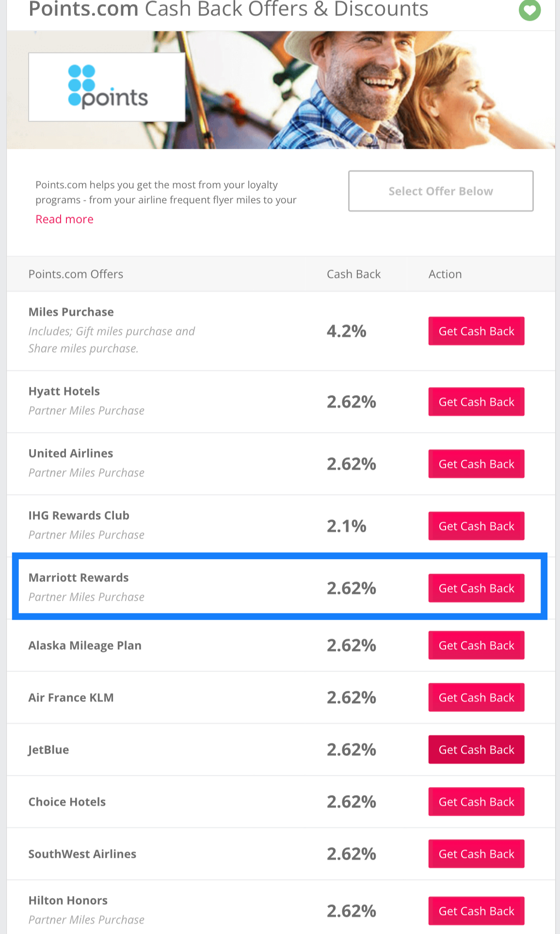Viewport: 560px width, 934px height.
Task: Get cash back for IHG Rewards Club
Action: tap(476, 526)
